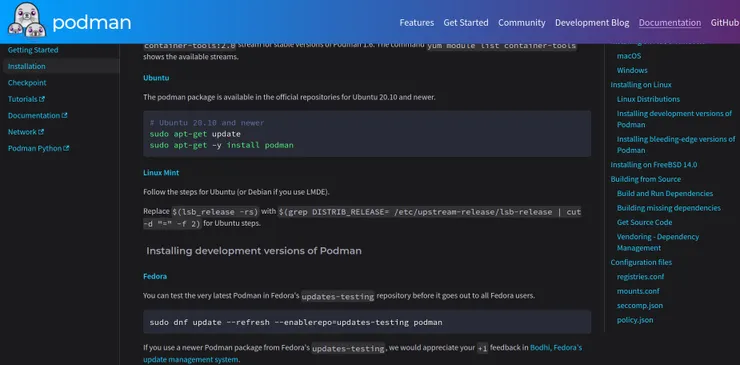Select the Documentation item in top navigation
Image resolution: width=740 pixels, height=365 pixels.
pyautogui.click(x=670, y=23)
